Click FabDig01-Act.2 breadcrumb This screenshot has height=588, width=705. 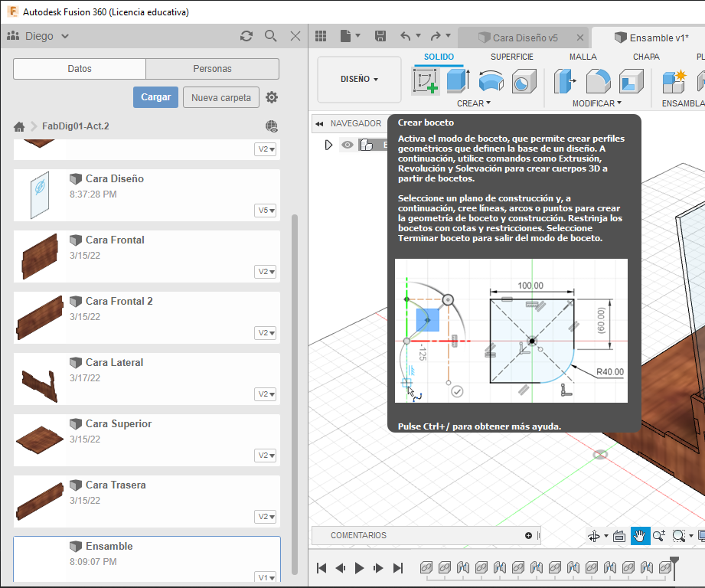pyautogui.click(x=76, y=126)
